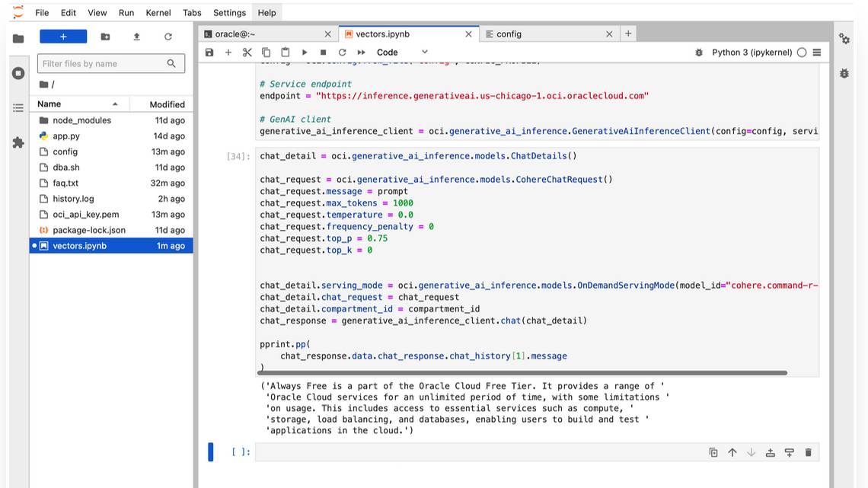868x488 pixels.
Task: Run the selected cell
Action: [x=305, y=52]
